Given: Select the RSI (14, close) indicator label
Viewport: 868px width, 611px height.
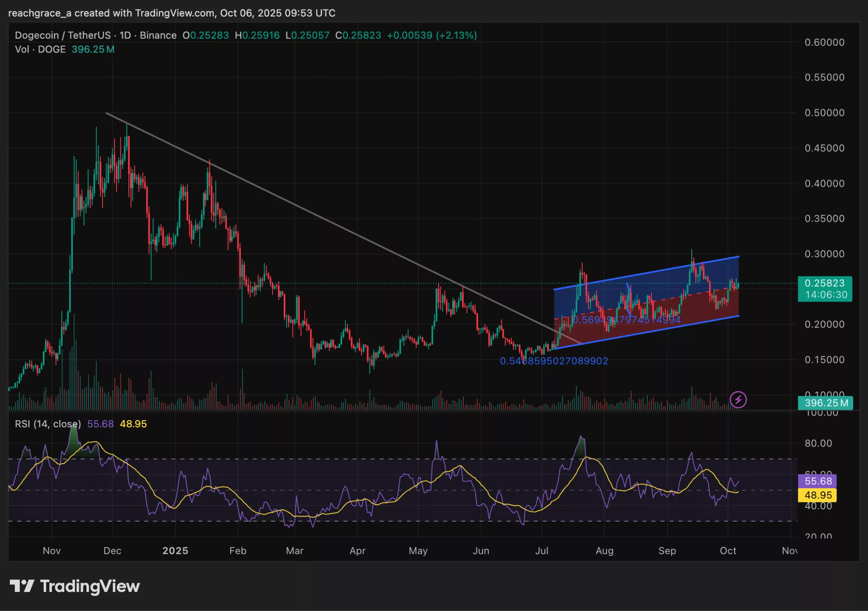Looking at the screenshot, I should [48, 423].
